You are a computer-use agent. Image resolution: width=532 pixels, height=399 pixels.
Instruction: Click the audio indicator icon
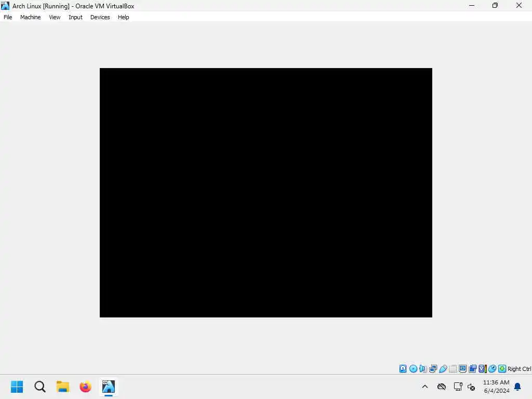point(423,369)
